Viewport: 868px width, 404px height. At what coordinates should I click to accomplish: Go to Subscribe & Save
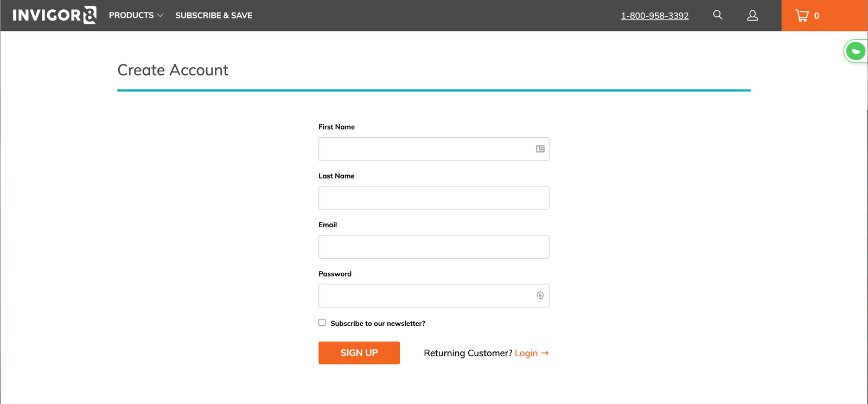click(214, 15)
